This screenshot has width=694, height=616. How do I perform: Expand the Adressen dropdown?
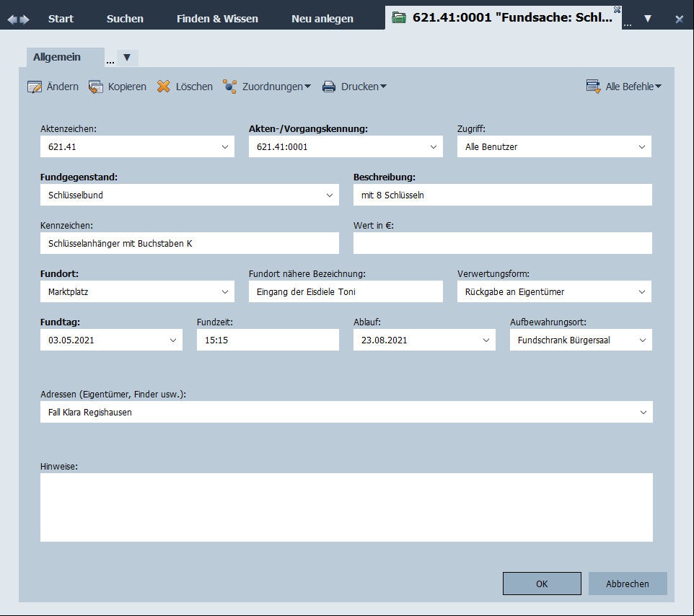click(x=642, y=413)
